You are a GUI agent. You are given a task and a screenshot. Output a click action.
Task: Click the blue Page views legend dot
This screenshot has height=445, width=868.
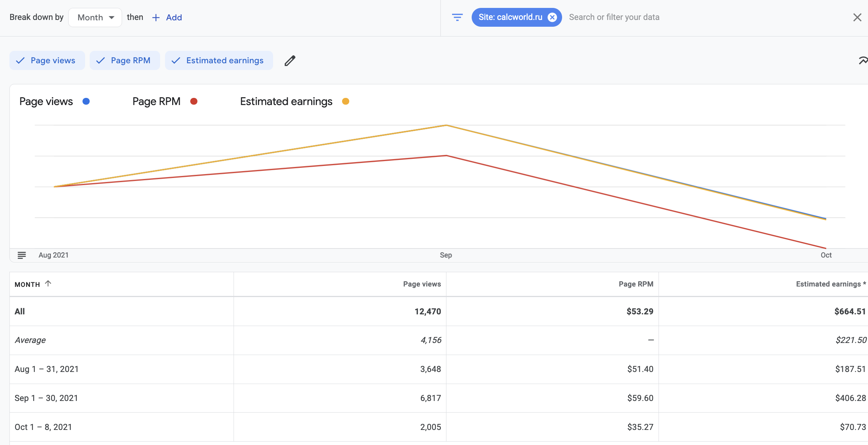point(86,101)
